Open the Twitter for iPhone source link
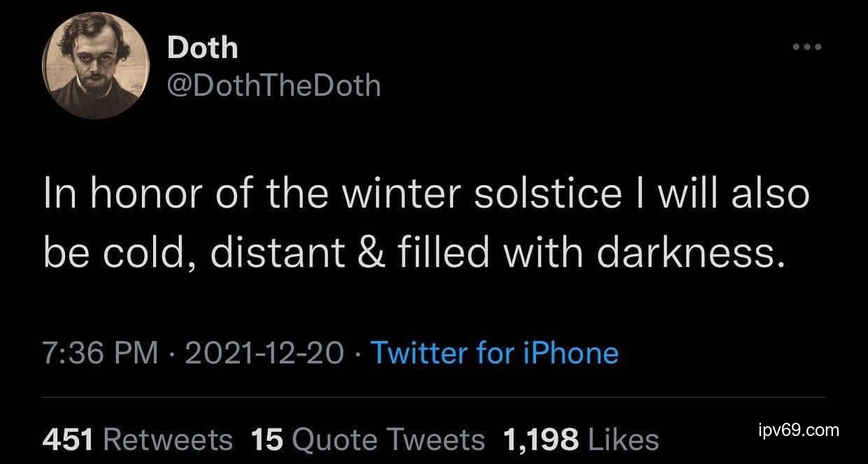Image resolution: width=868 pixels, height=464 pixels. [x=494, y=353]
